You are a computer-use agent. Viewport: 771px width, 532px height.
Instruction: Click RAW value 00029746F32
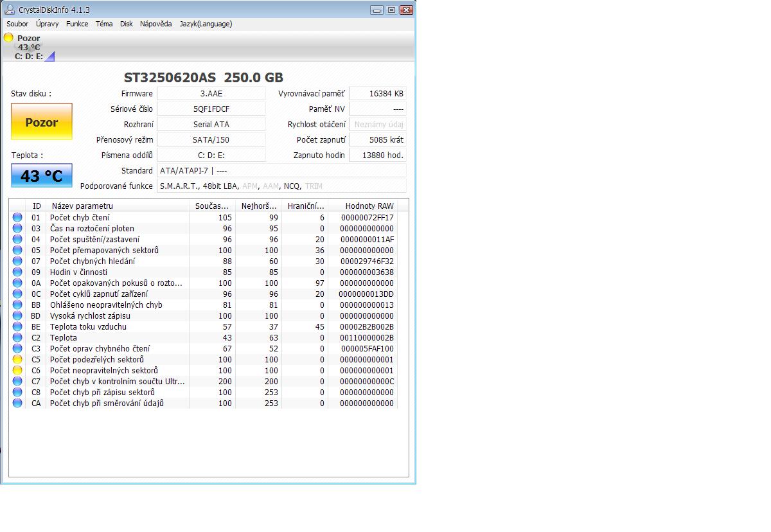[368, 262]
